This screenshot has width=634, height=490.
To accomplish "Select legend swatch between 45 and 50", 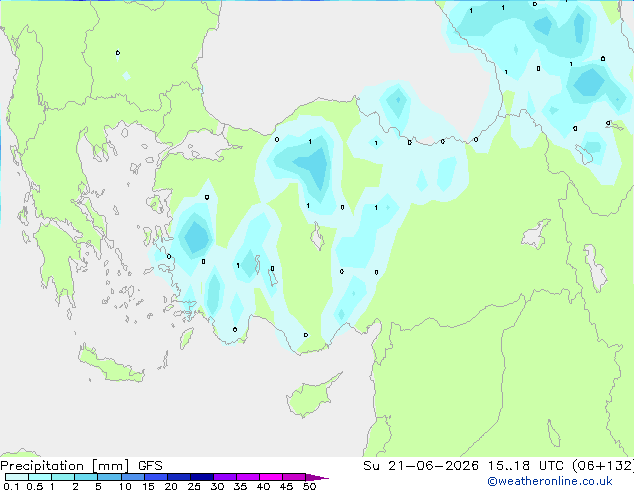I will click(294, 477).
